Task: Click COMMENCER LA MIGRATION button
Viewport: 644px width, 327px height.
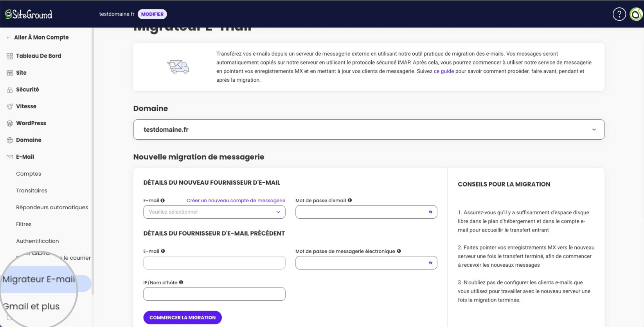Action: click(182, 318)
